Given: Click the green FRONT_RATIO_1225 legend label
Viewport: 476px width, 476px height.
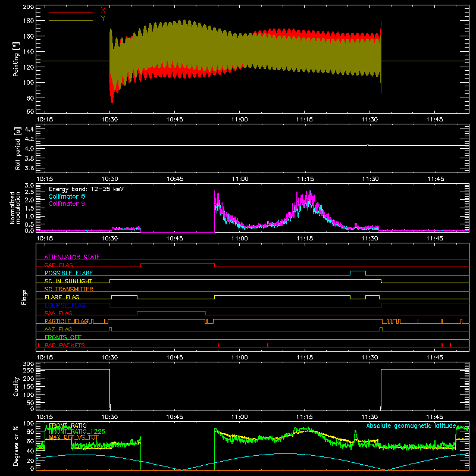Looking at the screenshot, I should pyautogui.click(x=77, y=431).
